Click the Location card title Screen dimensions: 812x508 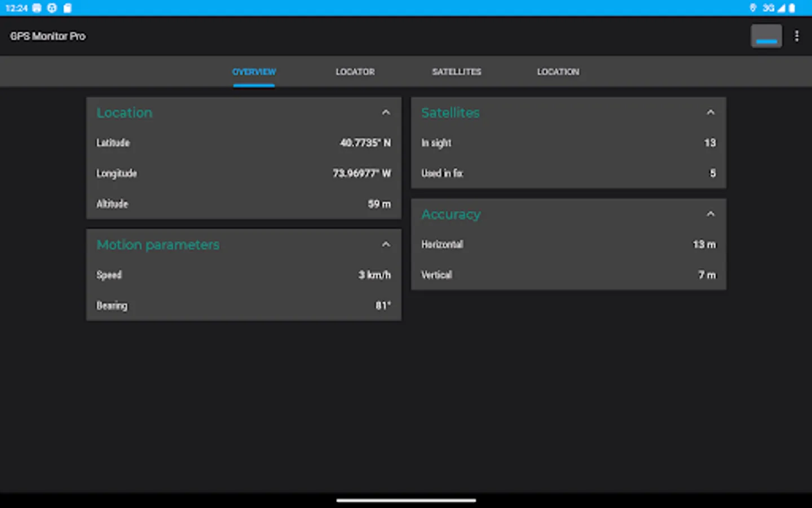[x=125, y=113]
